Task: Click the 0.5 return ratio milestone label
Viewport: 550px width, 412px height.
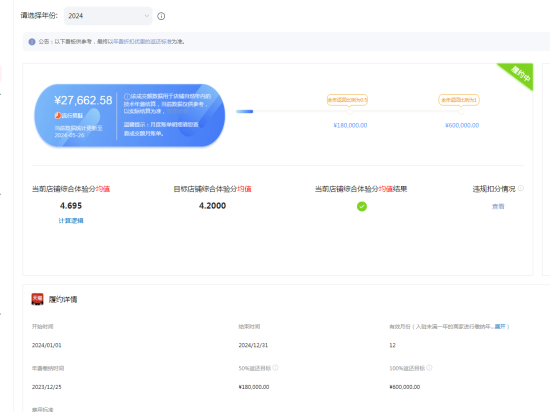Action: [347, 100]
